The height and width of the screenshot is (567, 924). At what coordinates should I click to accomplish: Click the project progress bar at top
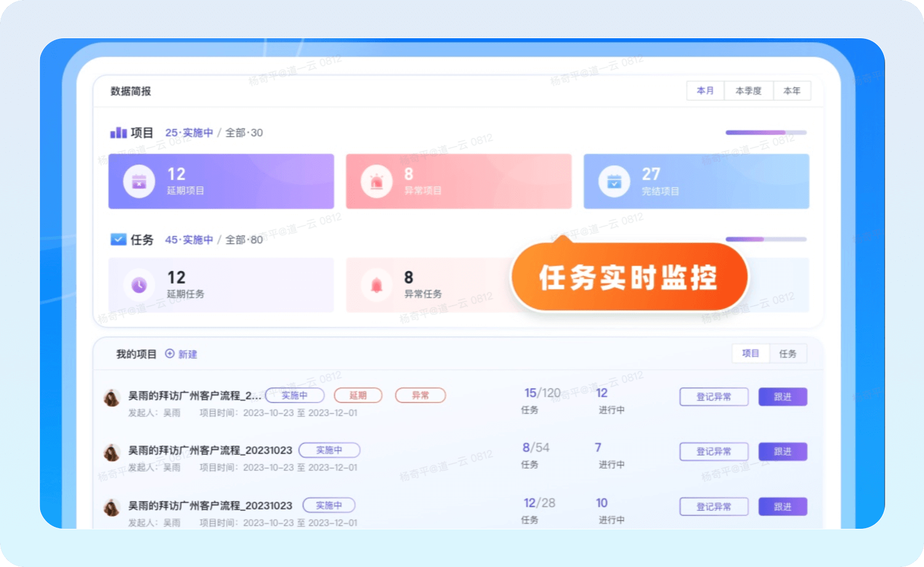pos(766,133)
